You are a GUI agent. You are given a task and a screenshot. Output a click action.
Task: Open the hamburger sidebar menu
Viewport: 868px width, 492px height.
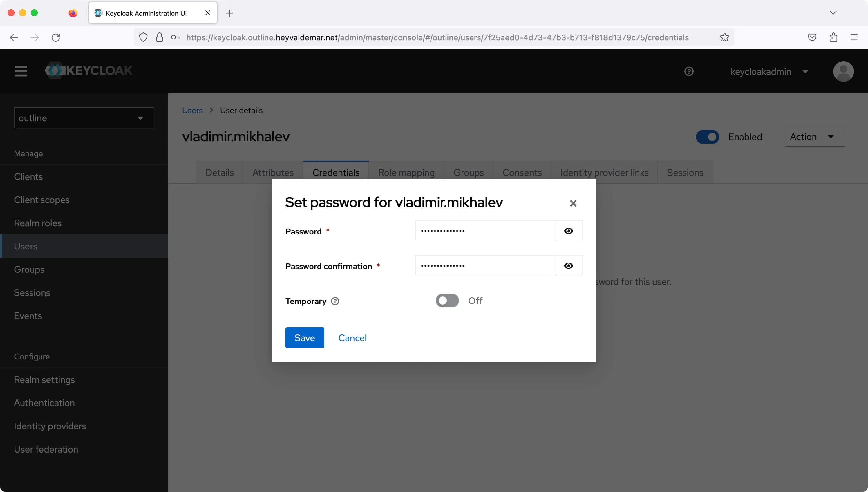tap(21, 71)
